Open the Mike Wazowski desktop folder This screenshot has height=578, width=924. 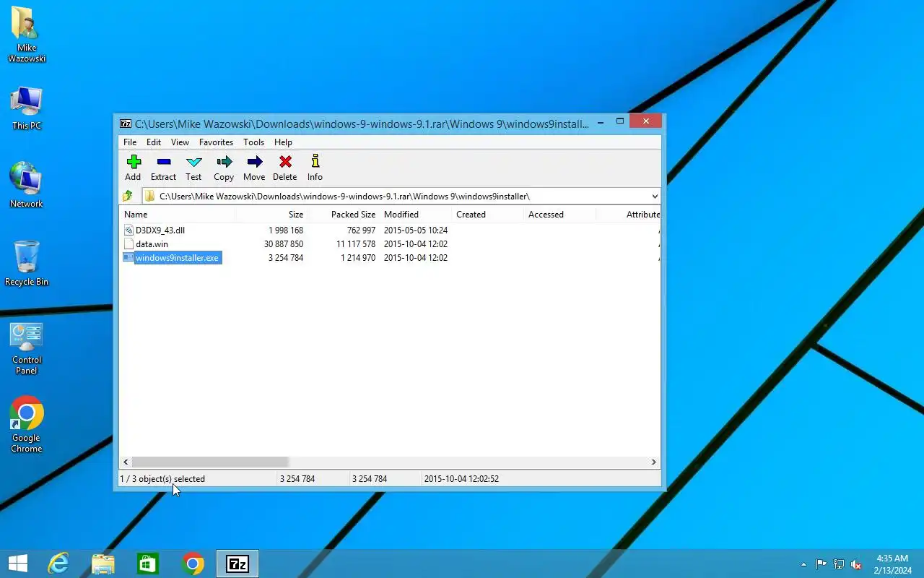point(27,35)
